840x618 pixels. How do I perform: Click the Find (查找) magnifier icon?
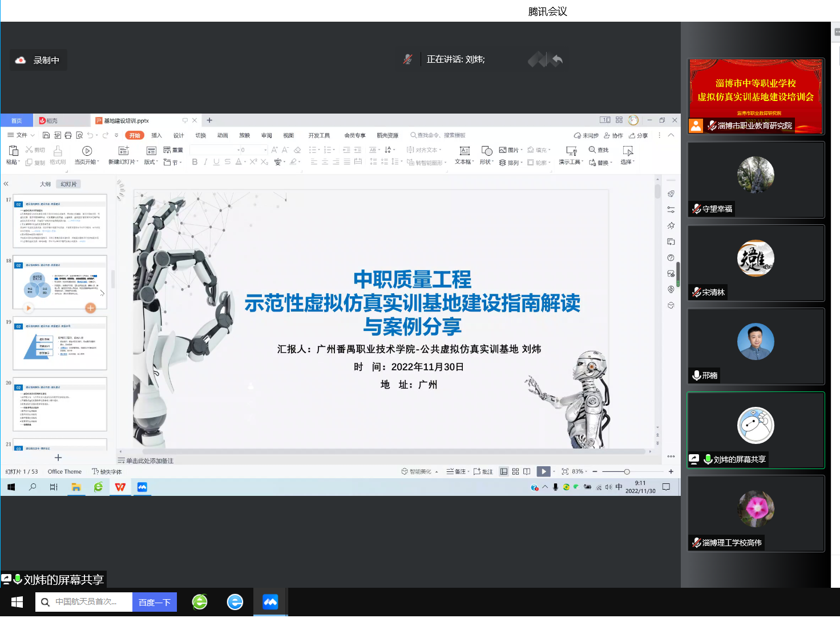592,150
